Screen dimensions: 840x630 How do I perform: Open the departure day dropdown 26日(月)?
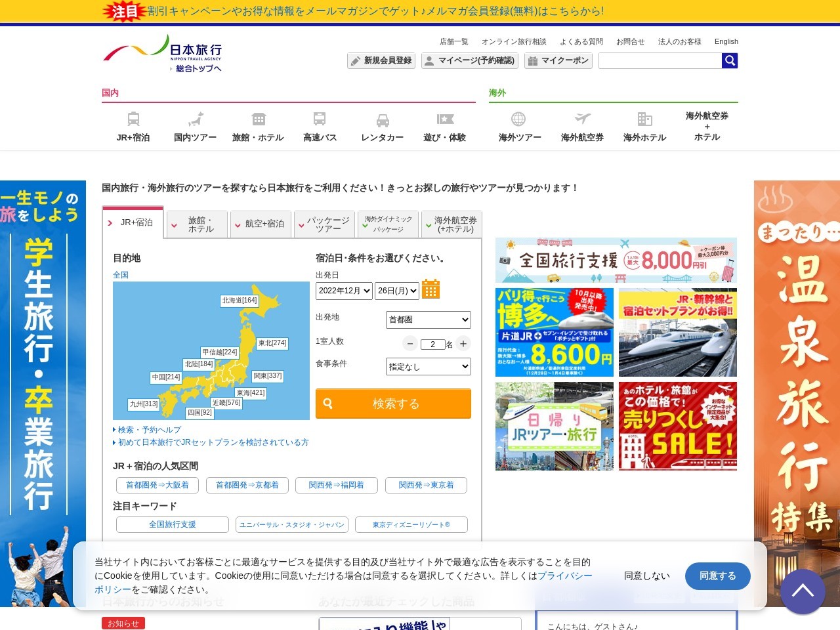397,291
